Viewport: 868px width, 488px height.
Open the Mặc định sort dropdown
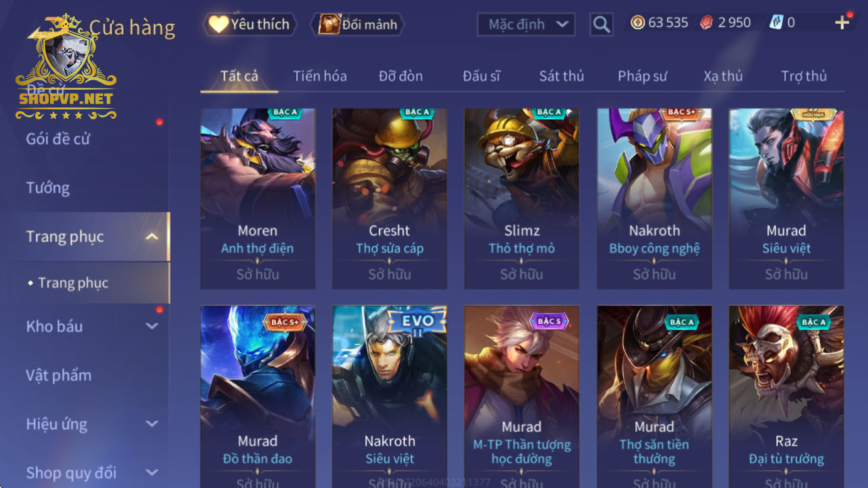[526, 24]
